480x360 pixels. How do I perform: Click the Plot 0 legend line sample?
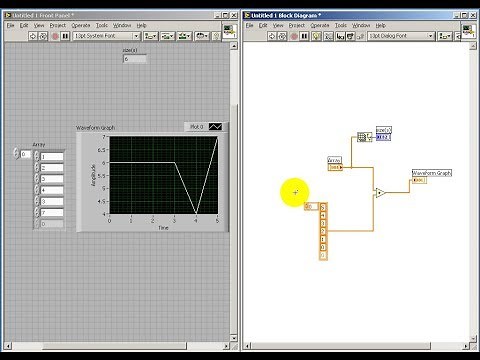215,127
